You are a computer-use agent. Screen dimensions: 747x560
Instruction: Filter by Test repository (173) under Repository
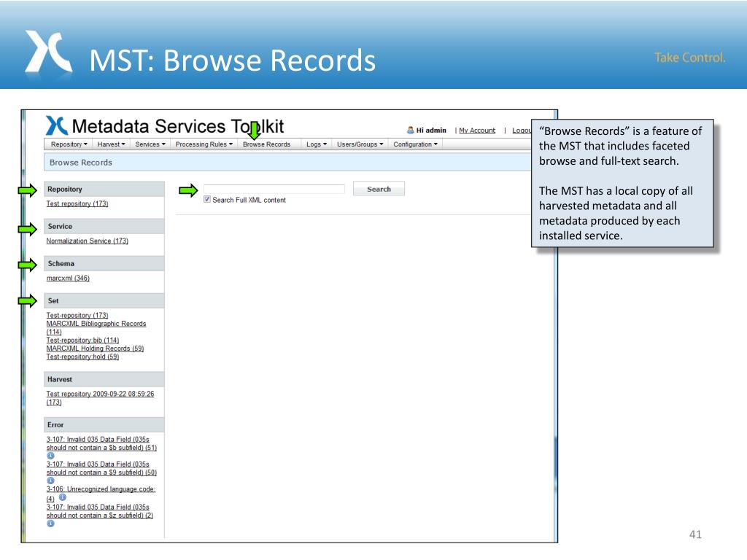[x=77, y=204]
